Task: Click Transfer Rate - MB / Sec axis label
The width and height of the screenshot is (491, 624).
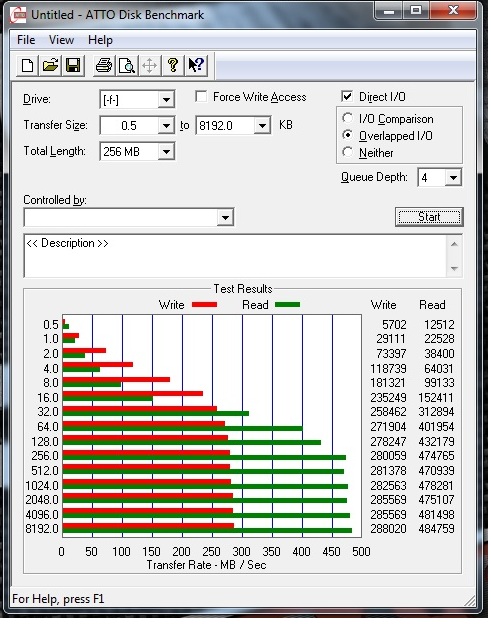Action: 206,565
